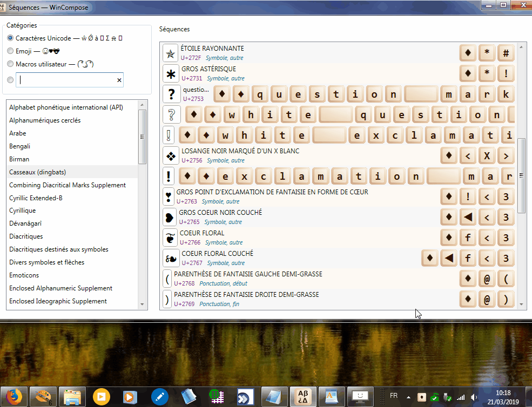532x407 pixels.
Task: Click category list scroll-down arrow
Action: [142, 304]
